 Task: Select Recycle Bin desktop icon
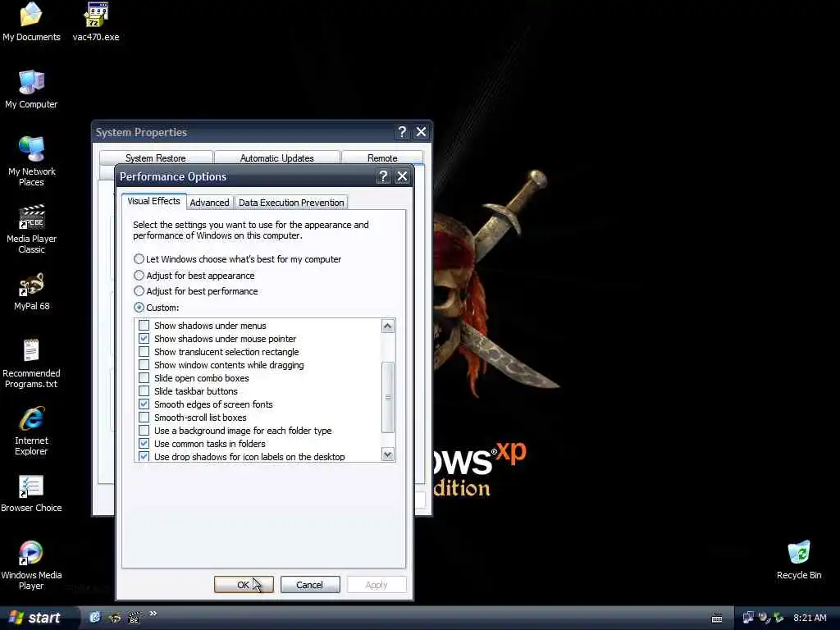[799, 559]
